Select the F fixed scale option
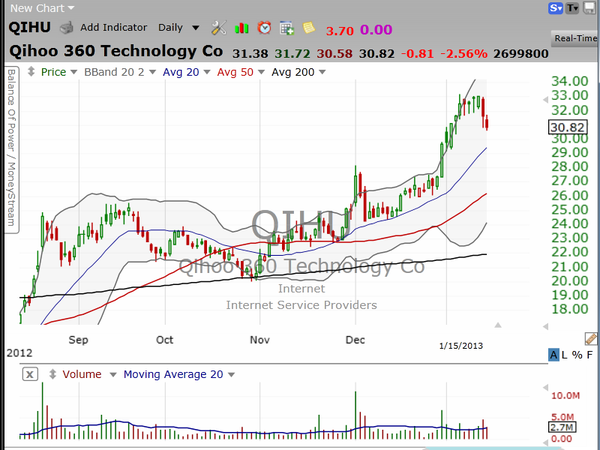The width and height of the screenshot is (600, 450). tap(590, 355)
